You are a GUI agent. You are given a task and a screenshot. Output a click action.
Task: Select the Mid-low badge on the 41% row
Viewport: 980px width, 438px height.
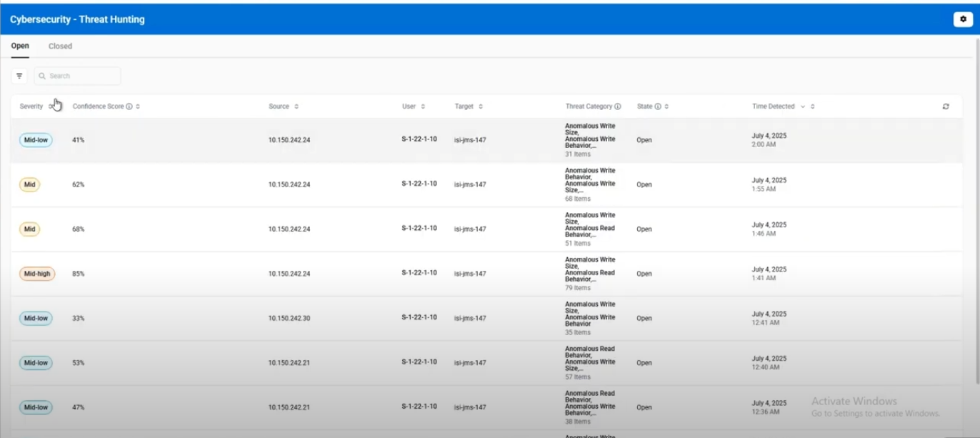tap(36, 140)
